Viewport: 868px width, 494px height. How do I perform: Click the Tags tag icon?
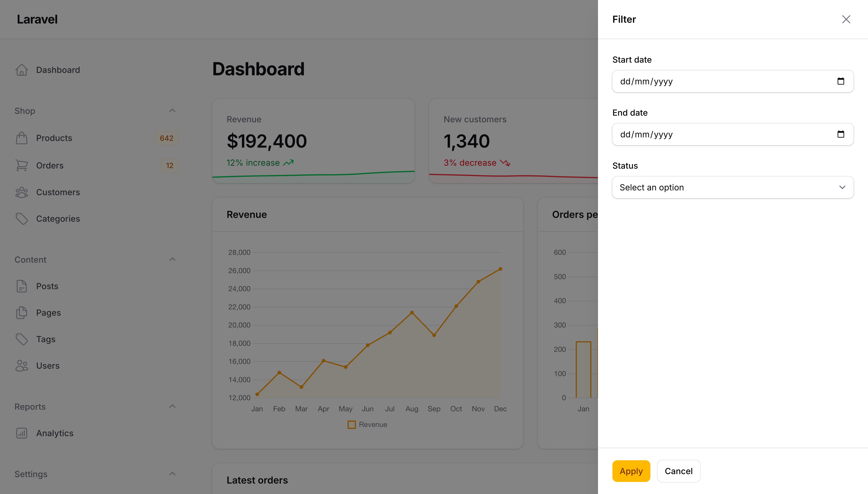pyautogui.click(x=22, y=339)
